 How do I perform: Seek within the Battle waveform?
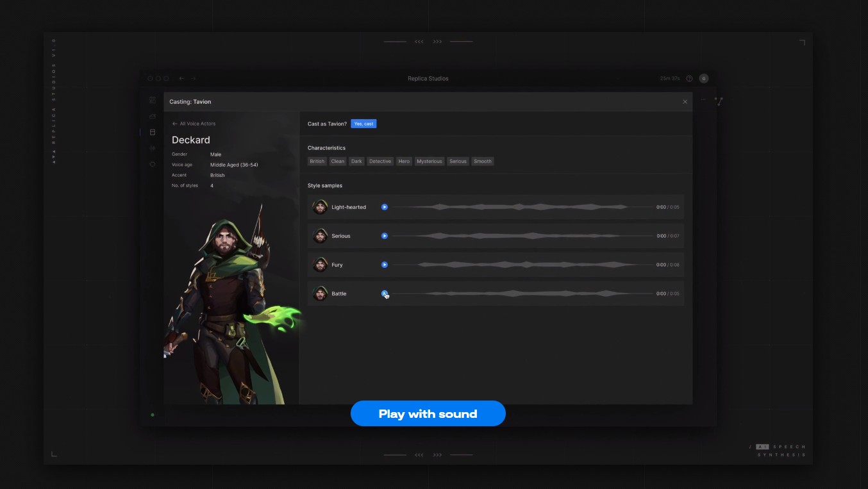tap(522, 294)
